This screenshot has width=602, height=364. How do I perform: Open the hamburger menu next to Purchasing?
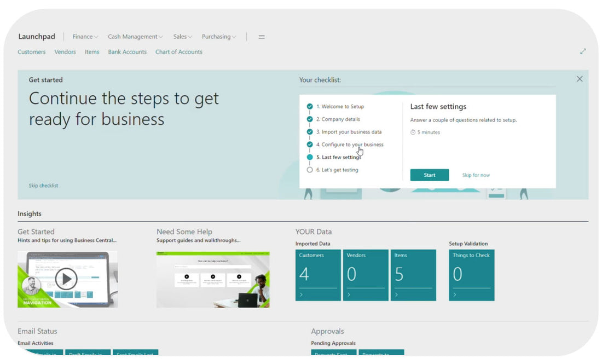tap(261, 37)
